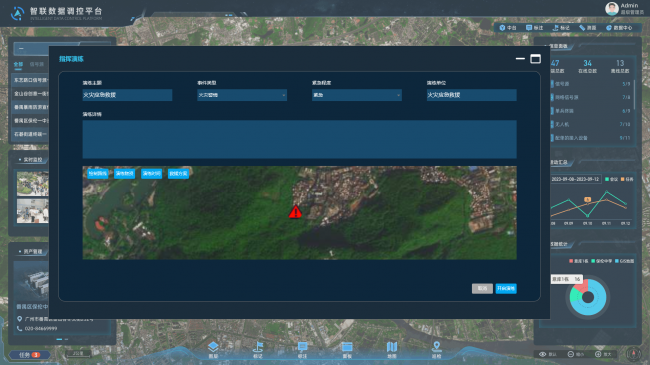The image size is (650, 365).
Task: Click the gray cancel button
Action: coord(482,288)
